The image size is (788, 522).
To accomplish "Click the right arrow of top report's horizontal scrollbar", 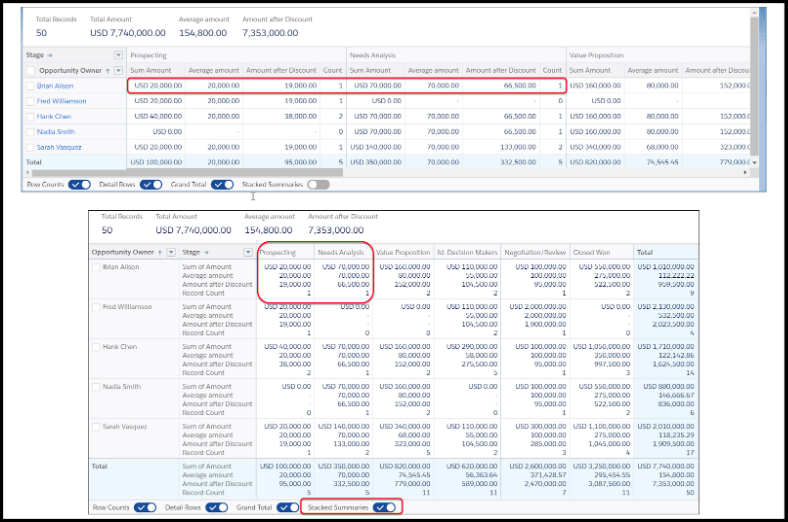I will coord(745,172).
